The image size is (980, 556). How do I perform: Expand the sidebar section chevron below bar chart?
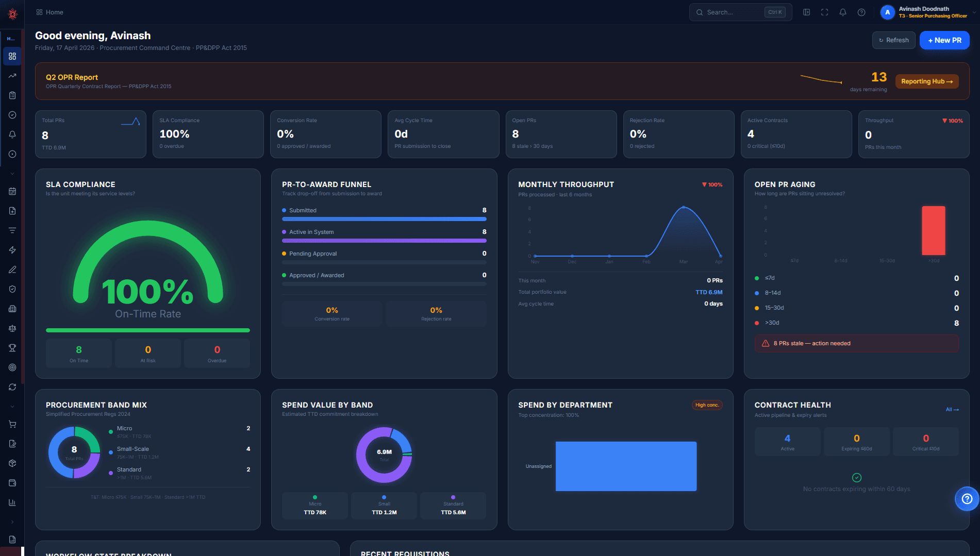[x=12, y=522]
